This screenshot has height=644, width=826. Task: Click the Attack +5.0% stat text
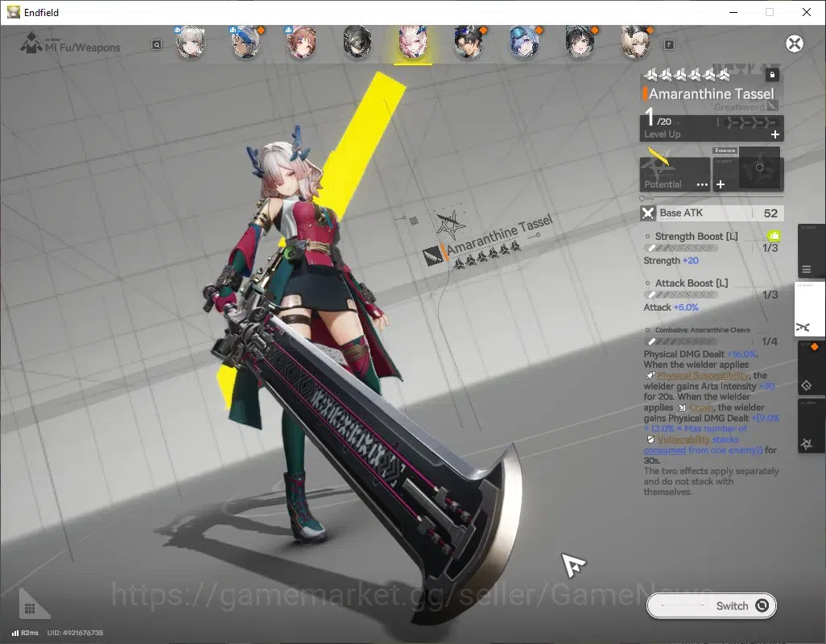click(671, 308)
